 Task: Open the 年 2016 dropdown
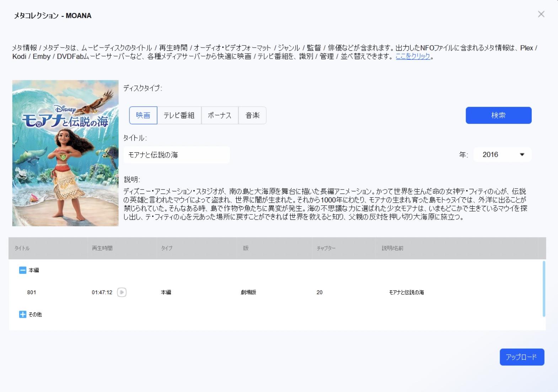503,154
